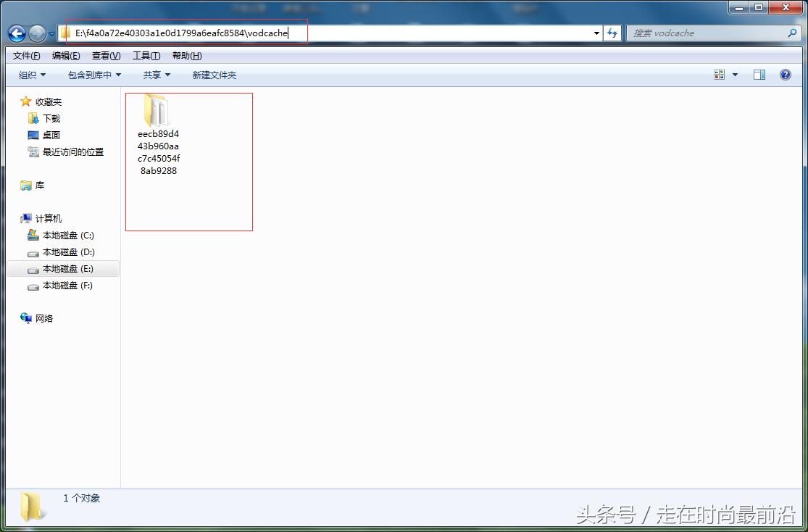The image size is (808, 532).
Task: Open the 帮助(H) menu
Action: coord(187,56)
